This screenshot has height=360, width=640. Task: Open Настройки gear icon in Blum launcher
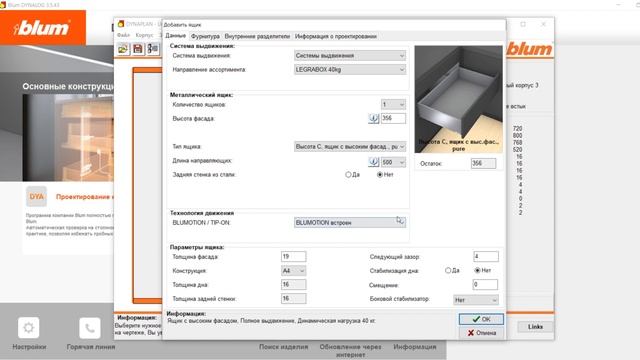[29, 328]
